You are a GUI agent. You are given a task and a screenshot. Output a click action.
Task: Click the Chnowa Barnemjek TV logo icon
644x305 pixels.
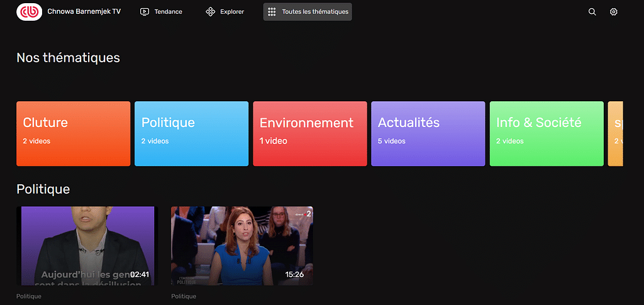(x=29, y=12)
